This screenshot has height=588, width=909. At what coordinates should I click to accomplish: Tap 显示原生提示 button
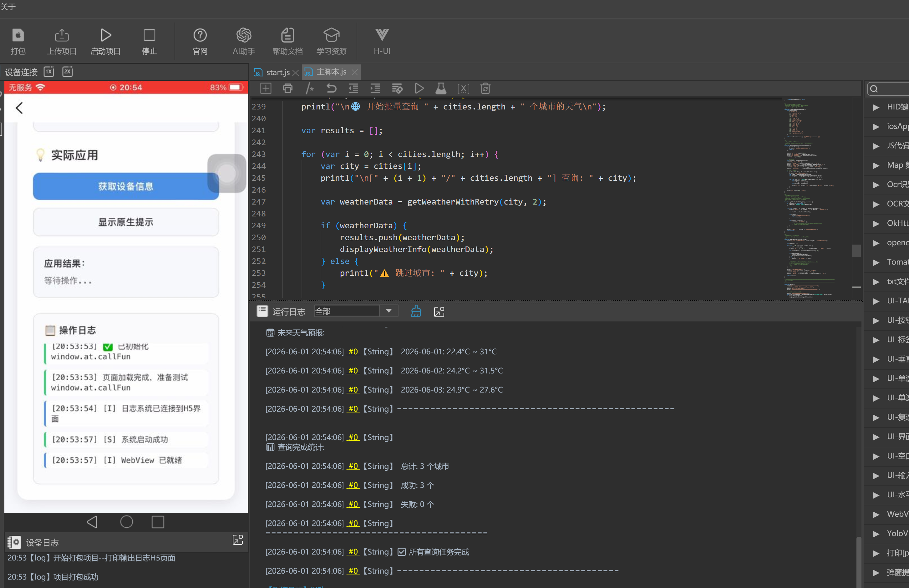coord(126,222)
